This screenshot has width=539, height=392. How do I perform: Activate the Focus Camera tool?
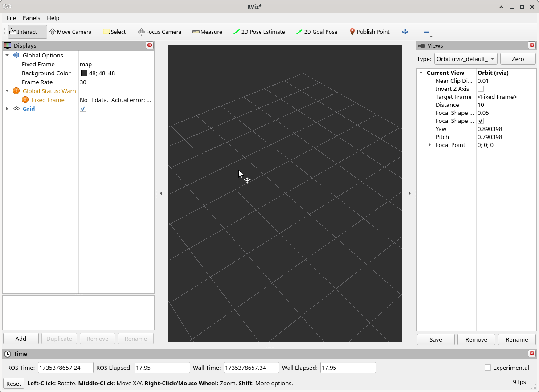click(x=159, y=32)
